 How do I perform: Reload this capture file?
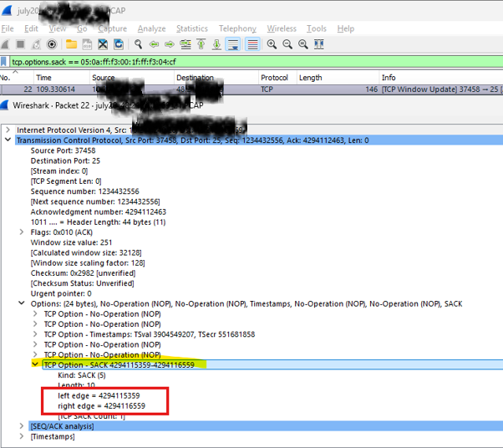(x=119, y=44)
